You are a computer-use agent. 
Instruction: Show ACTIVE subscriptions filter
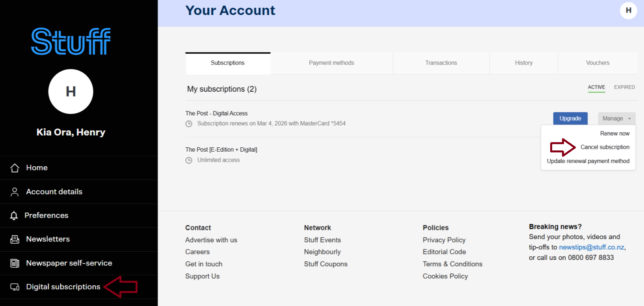tap(596, 87)
